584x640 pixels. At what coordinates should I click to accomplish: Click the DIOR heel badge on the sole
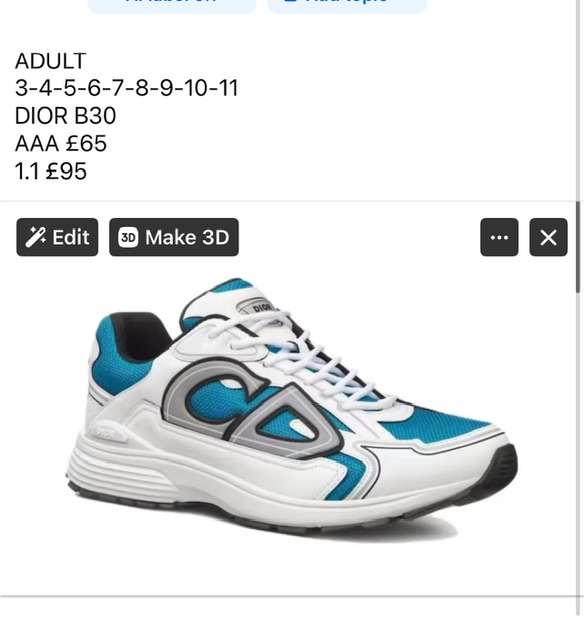pyautogui.click(x=106, y=432)
